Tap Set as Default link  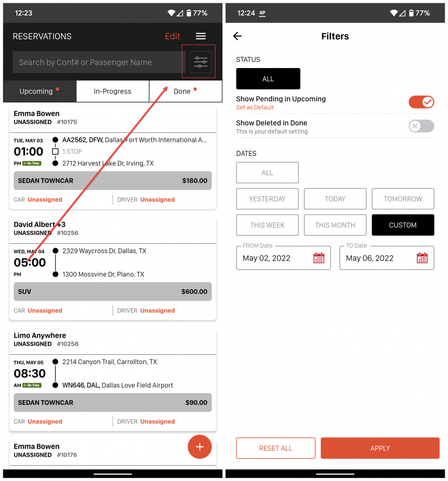(x=255, y=108)
